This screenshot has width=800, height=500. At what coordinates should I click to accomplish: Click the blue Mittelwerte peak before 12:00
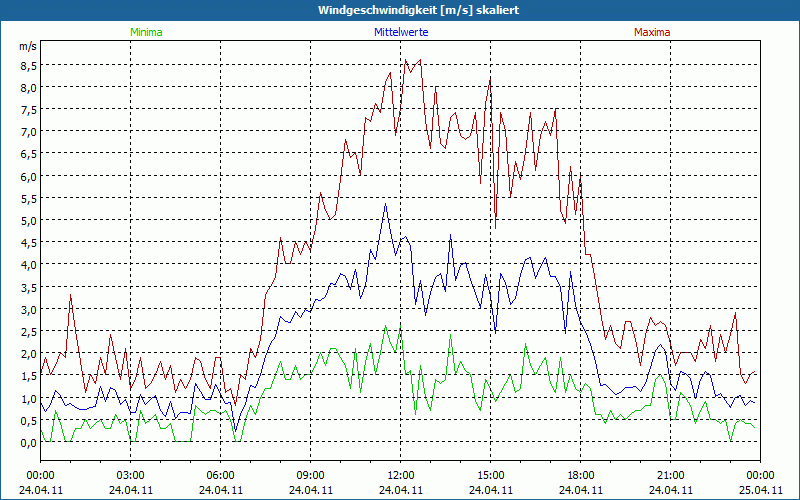385,204
